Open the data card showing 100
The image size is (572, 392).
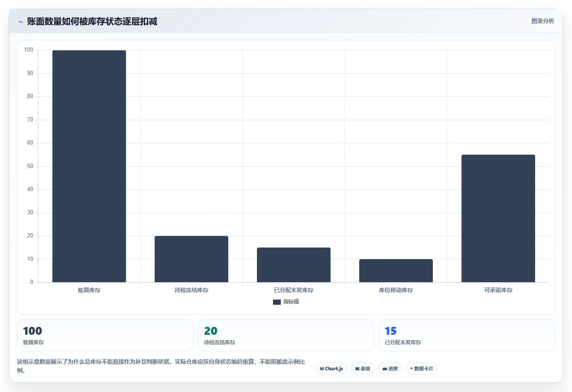pos(105,335)
